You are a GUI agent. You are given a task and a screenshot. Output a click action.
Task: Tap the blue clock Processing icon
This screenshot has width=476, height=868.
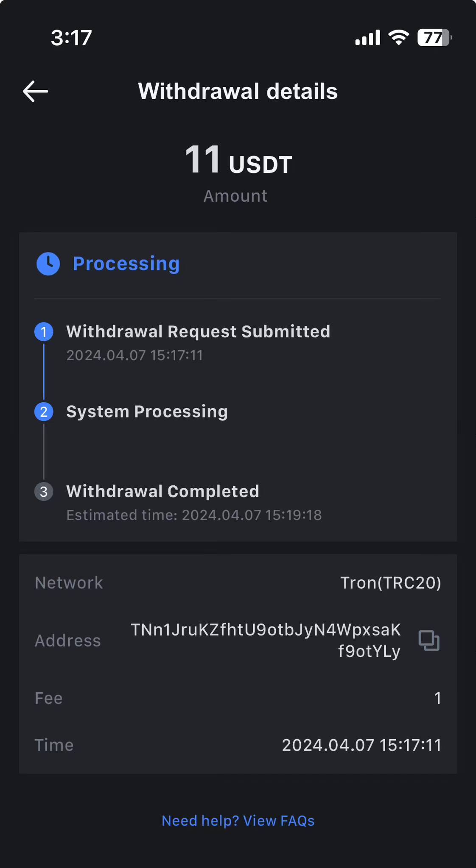coord(48,264)
